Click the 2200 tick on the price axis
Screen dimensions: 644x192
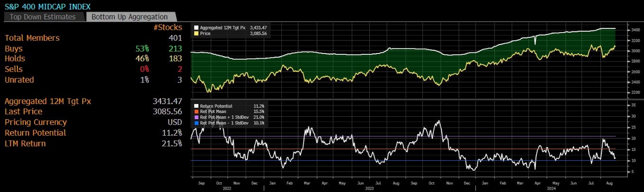[635, 92]
